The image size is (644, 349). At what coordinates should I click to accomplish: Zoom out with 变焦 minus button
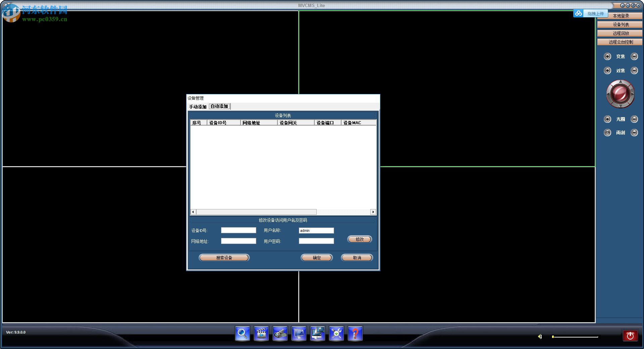(x=634, y=56)
